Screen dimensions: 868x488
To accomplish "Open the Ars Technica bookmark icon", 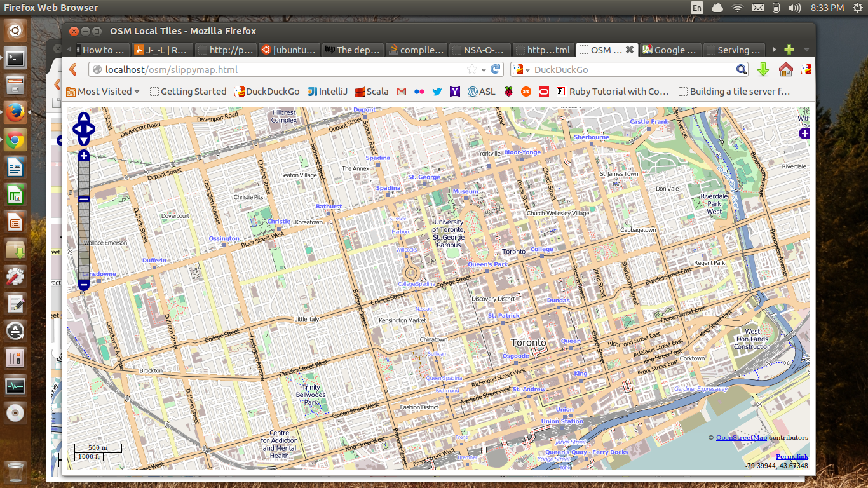I will [526, 91].
